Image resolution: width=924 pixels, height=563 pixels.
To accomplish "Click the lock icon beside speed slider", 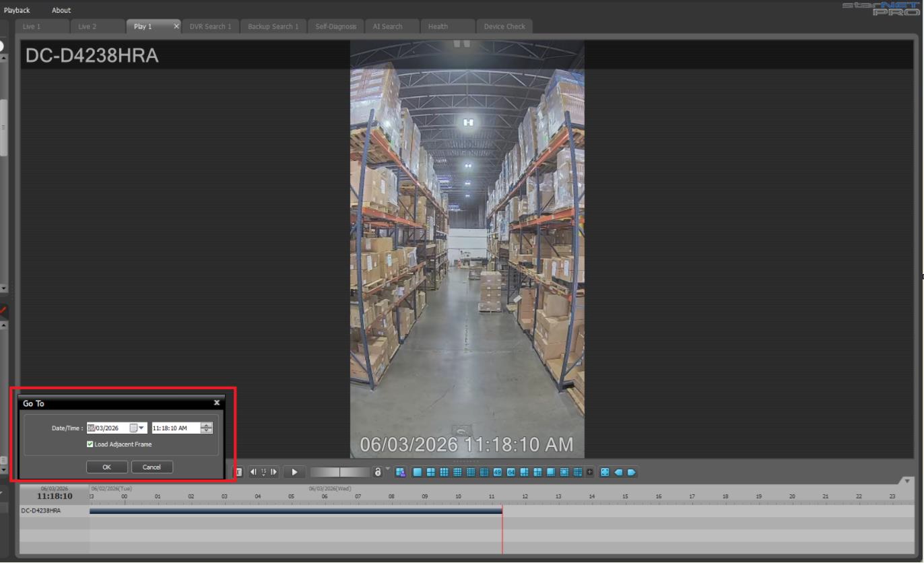I will tap(378, 472).
